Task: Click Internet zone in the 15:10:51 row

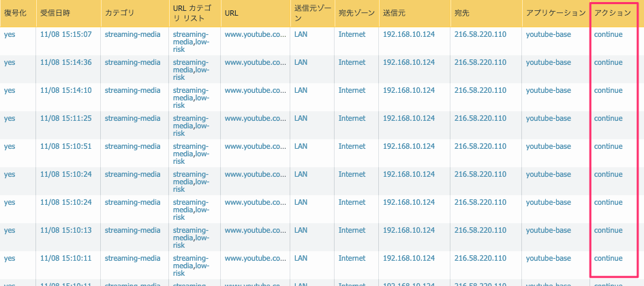Action: (x=352, y=147)
